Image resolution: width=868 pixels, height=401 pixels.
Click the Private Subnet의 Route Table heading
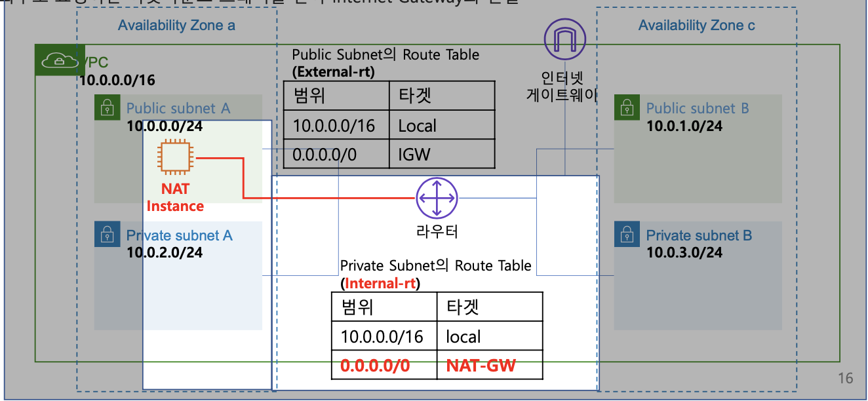click(x=436, y=266)
